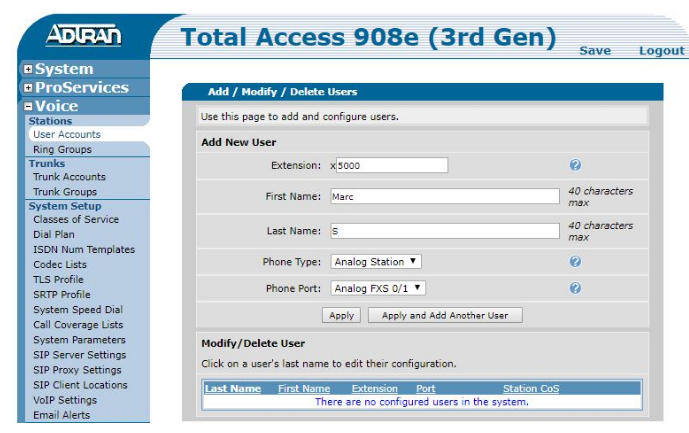Sort users by First Name column

pyautogui.click(x=304, y=389)
